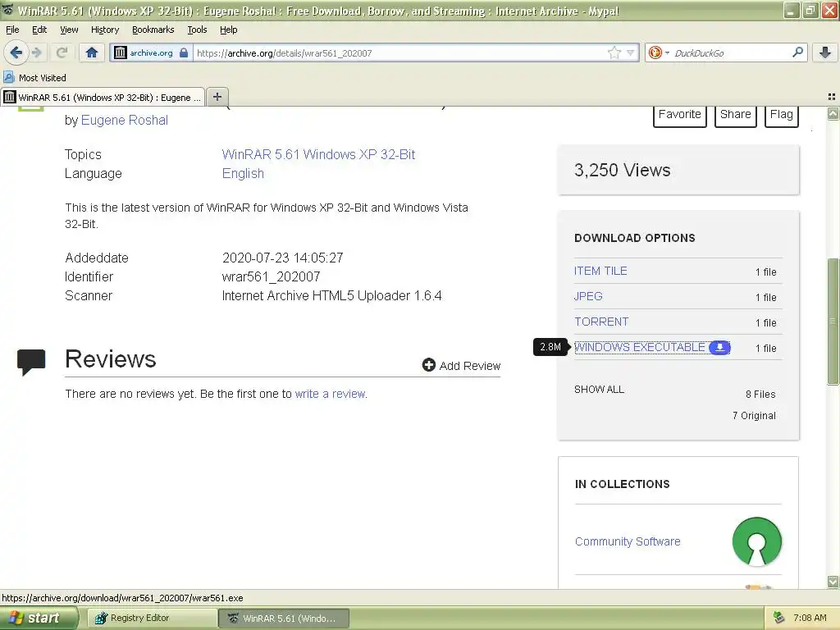Open the Tools menu
Screen dimensions: 840x630
pyautogui.click(x=197, y=30)
